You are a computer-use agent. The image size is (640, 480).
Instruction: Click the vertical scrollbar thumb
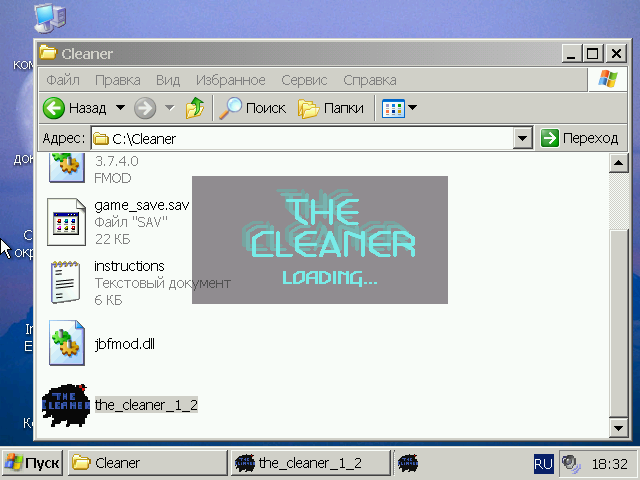618,323
